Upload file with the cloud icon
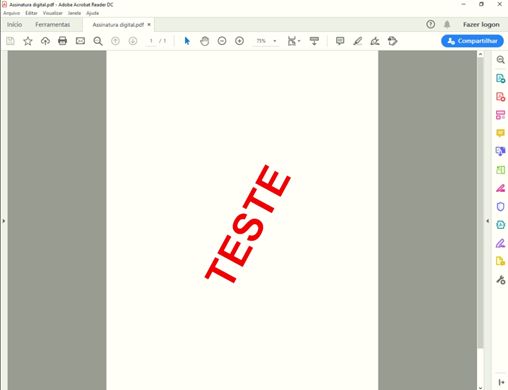 coord(45,41)
